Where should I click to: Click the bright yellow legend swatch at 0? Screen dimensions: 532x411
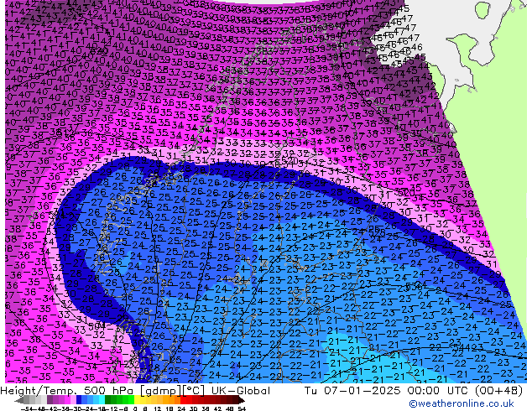[137, 400]
